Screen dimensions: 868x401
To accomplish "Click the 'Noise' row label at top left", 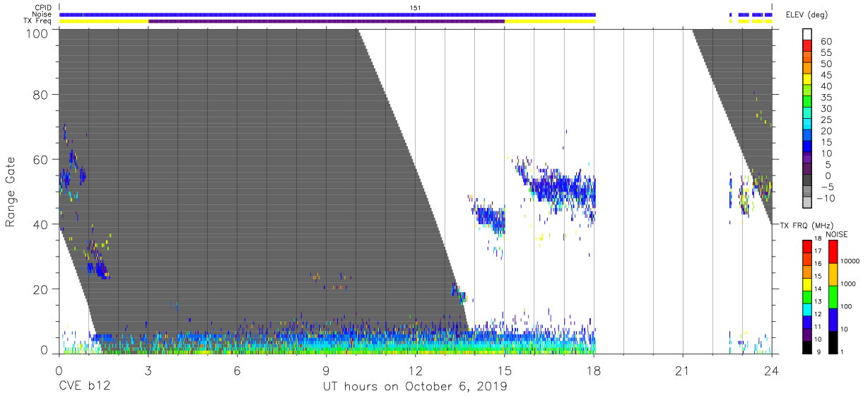I will point(42,14).
